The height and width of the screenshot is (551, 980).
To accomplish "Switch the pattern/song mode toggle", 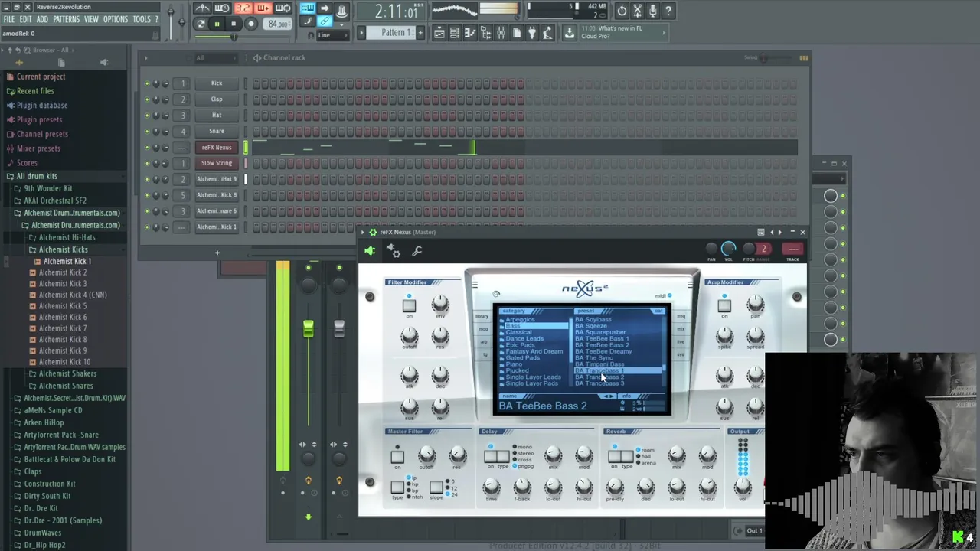I will [x=201, y=24].
